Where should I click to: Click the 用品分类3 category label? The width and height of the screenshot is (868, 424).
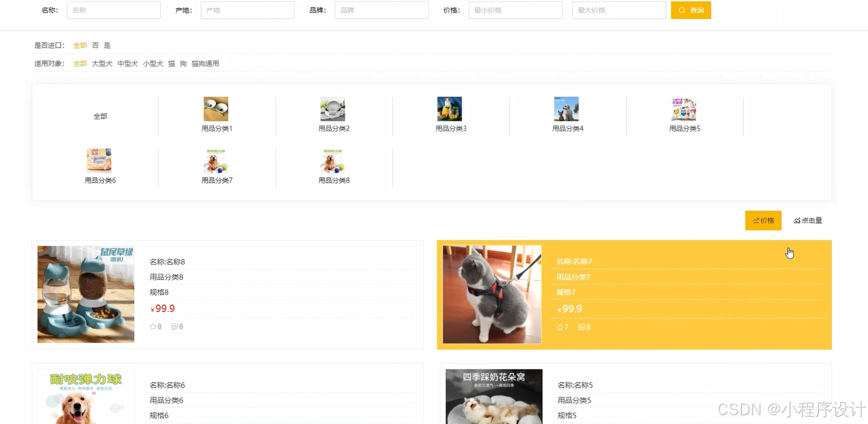click(451, 129)
